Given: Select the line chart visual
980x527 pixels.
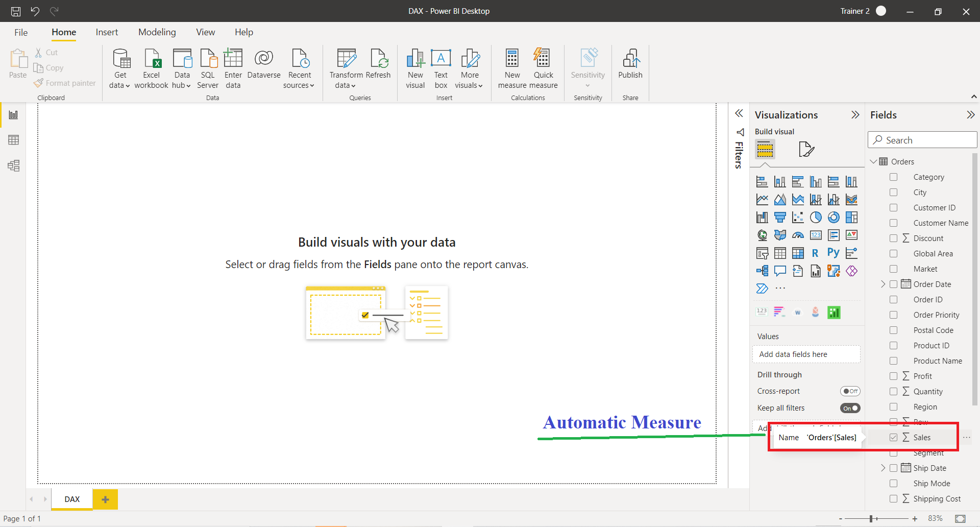Looking at the screenshot, I should [762, 200].
